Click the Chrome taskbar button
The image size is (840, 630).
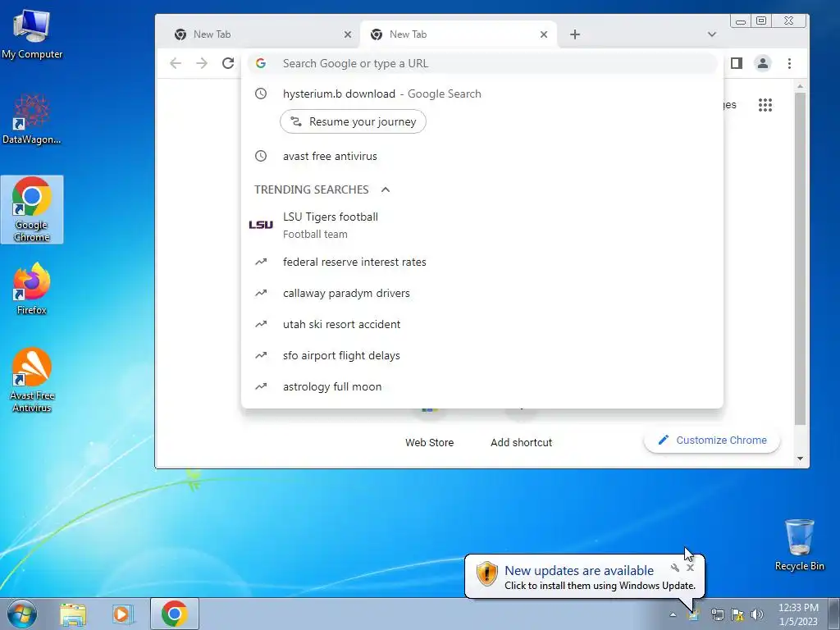click(174, 614)
